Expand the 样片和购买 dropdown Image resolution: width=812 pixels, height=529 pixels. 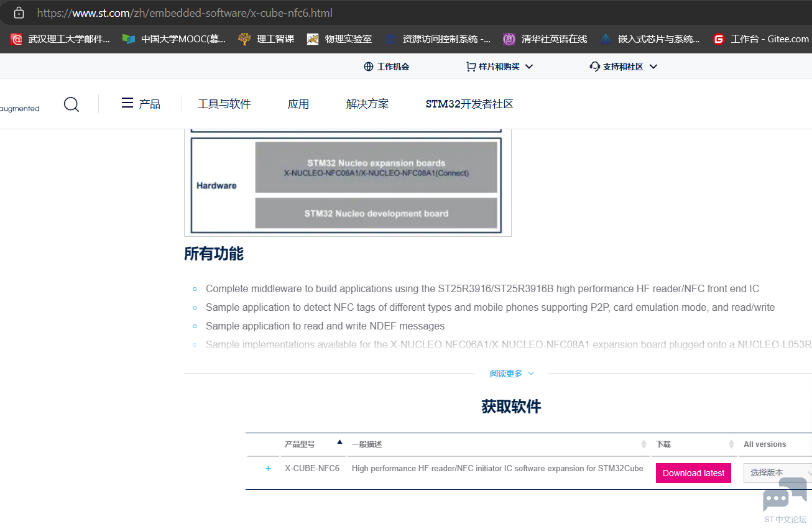tap(500, 67)
